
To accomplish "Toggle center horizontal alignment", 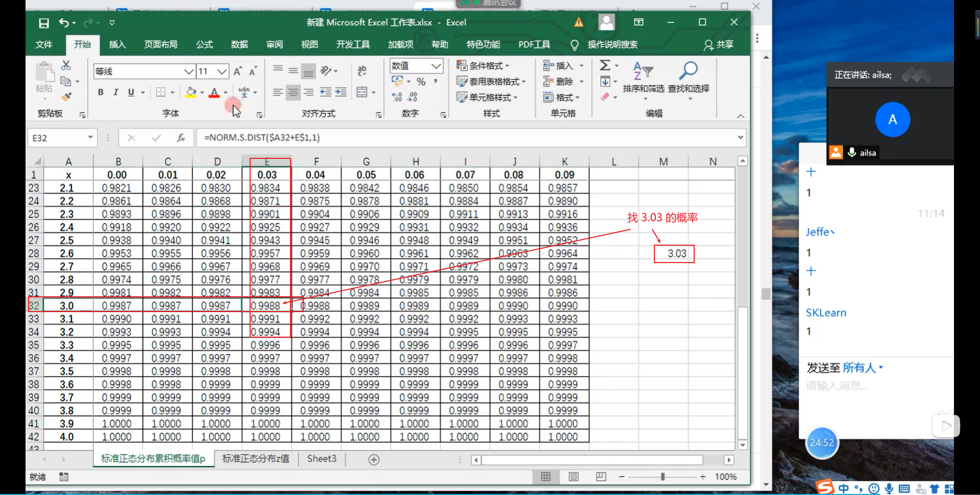I will (x=293, y=92).
